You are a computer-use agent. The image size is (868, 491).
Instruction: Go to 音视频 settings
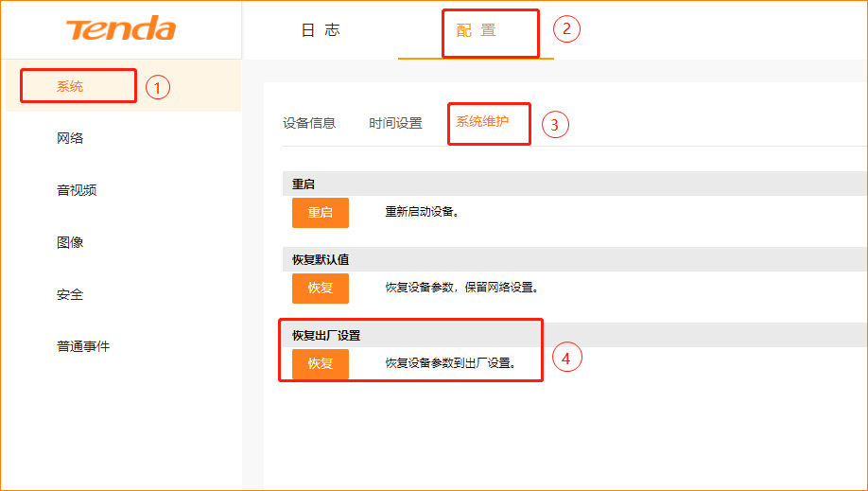point(77,190)
